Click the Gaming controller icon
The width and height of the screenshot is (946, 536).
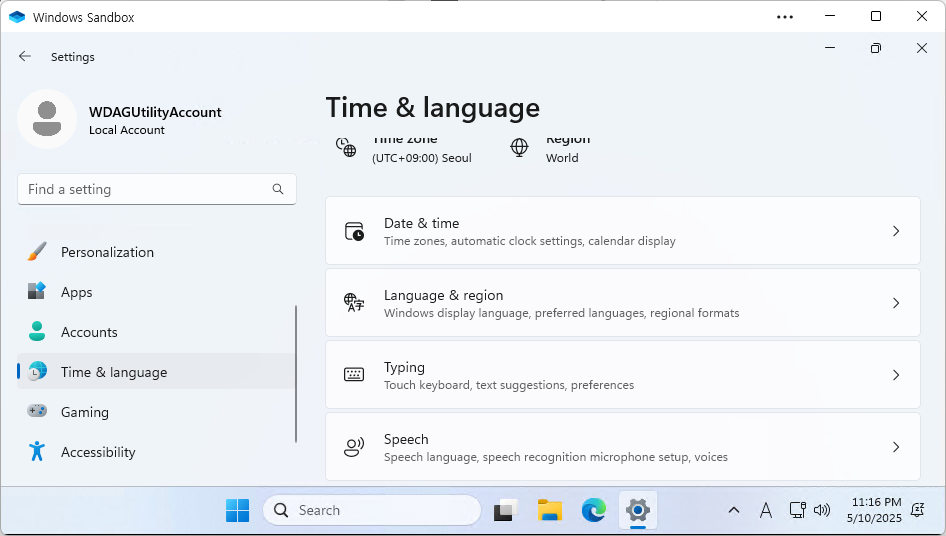(37, 411)
